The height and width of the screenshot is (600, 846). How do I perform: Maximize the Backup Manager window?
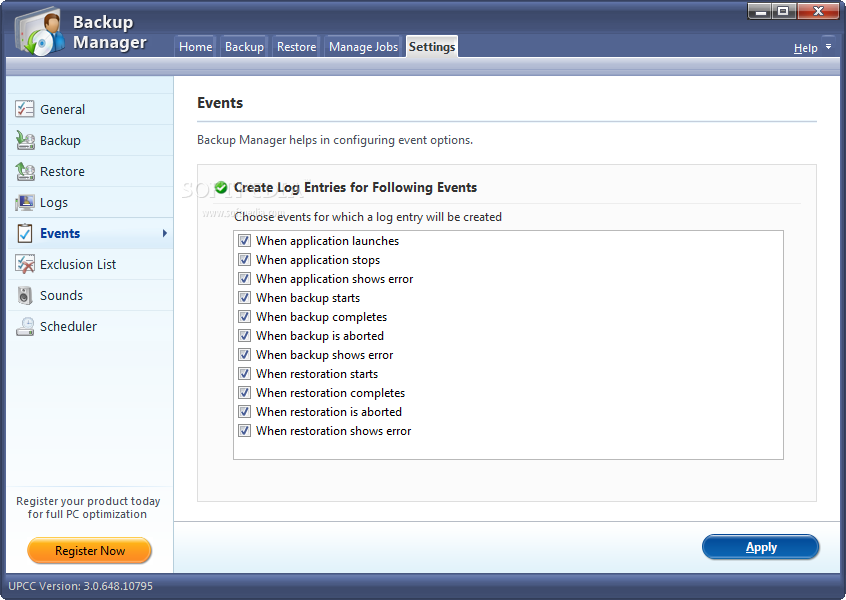click(783, 11)
